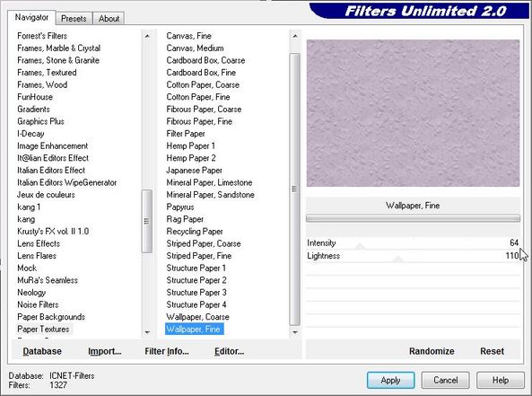Click the filter list scroll-up arrow
Image resolution: width=532 pixels, height=396 pixels.
295,36
